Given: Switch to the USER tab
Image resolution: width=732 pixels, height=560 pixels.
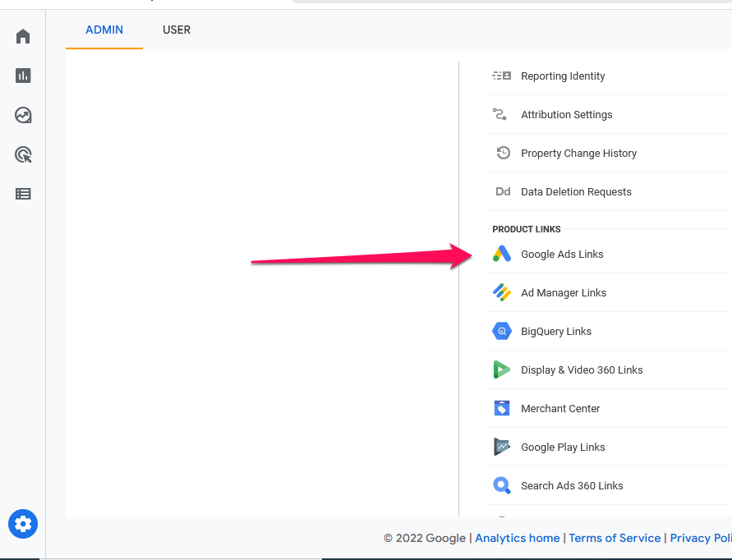Looking at the screenshot, I should pyautogui.click(x=177, y=30).
